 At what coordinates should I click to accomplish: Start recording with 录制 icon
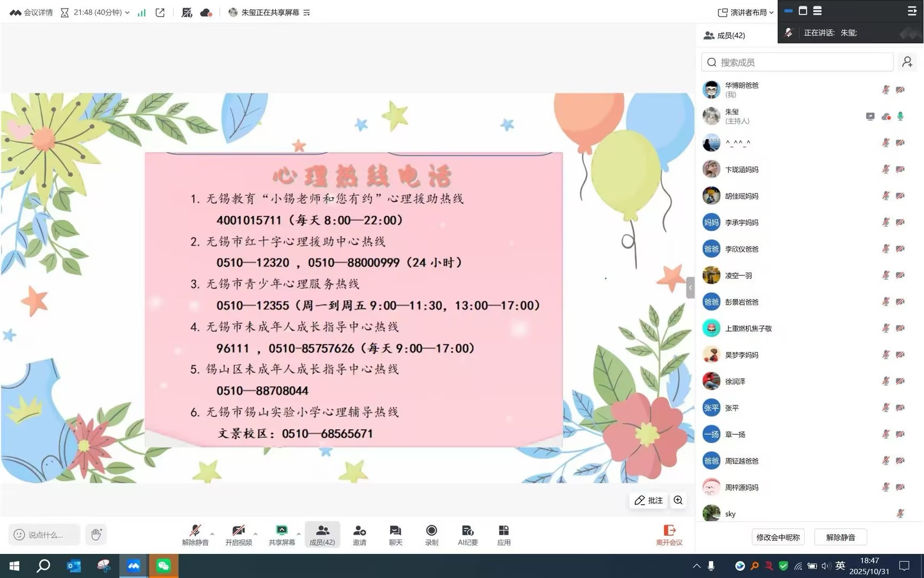[x=432, y=534]
